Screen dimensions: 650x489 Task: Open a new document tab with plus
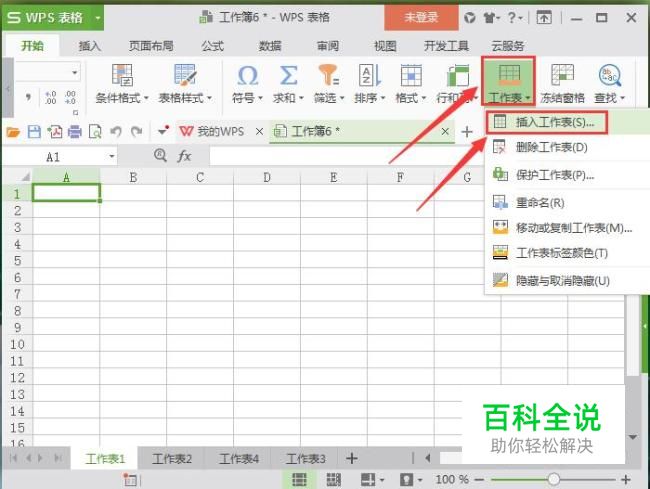click(467, 132)
